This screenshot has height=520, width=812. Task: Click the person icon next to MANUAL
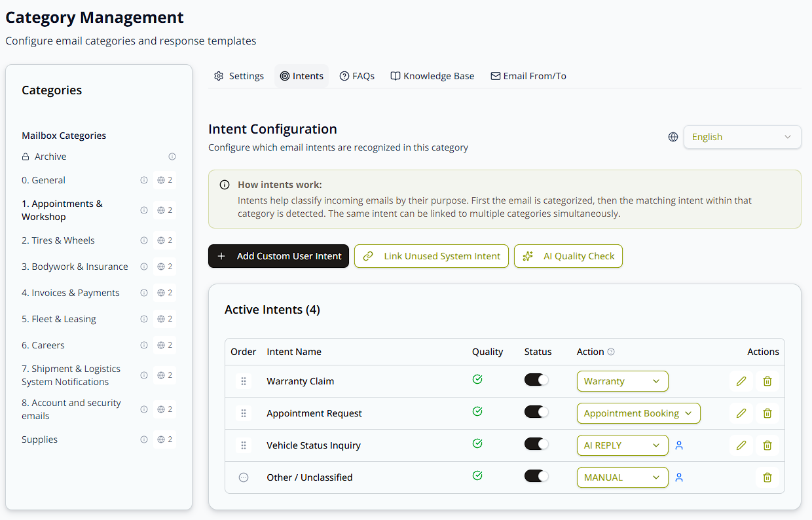click(x=679, y=477)
